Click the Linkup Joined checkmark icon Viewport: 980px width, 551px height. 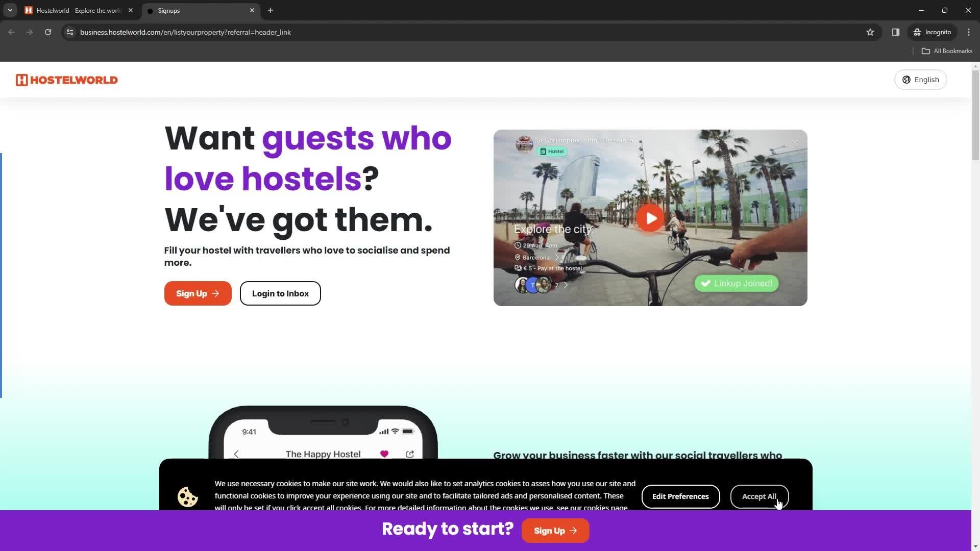click(706, 283)
